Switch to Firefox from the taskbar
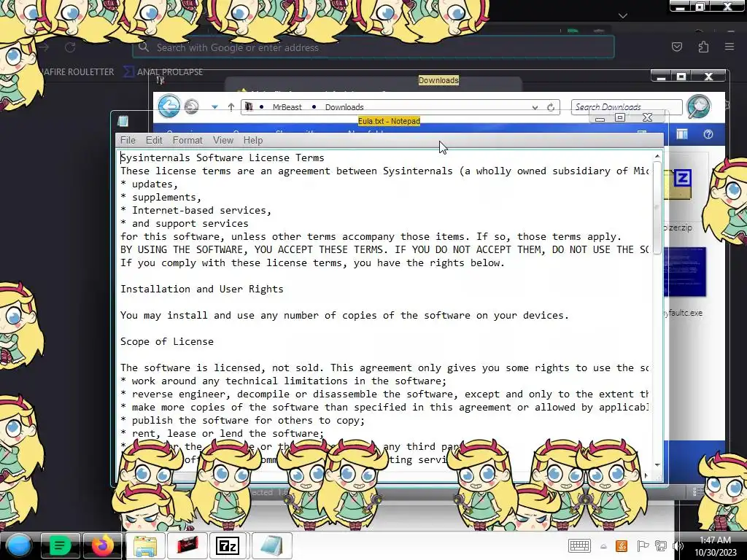The width and height of the screenshot is (747, 560). [x=102, y=545]
